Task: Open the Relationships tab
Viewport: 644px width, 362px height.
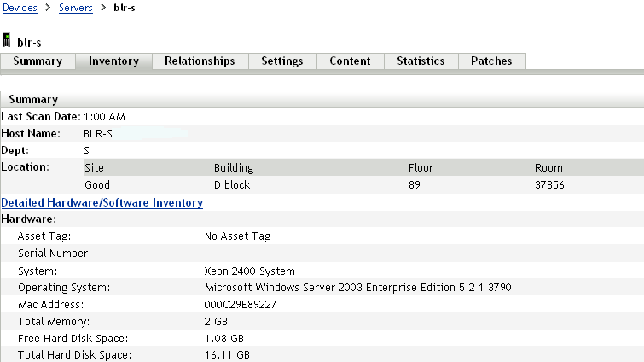Action: pos(200,61)
